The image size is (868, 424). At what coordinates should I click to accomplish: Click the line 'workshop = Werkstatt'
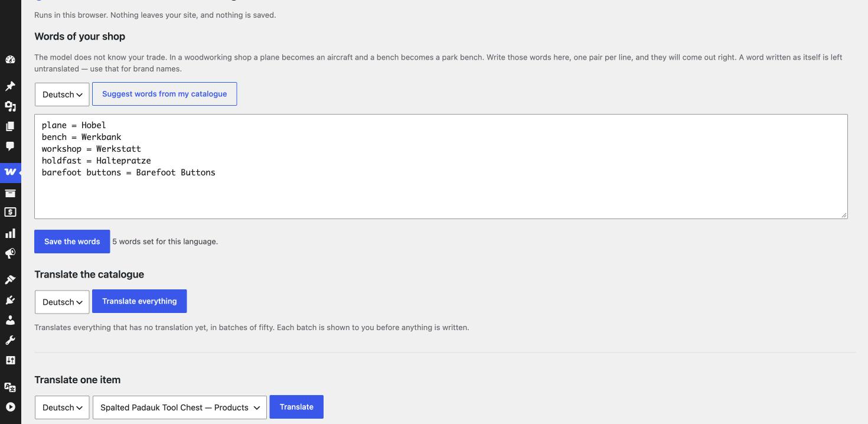coord(92,149)
